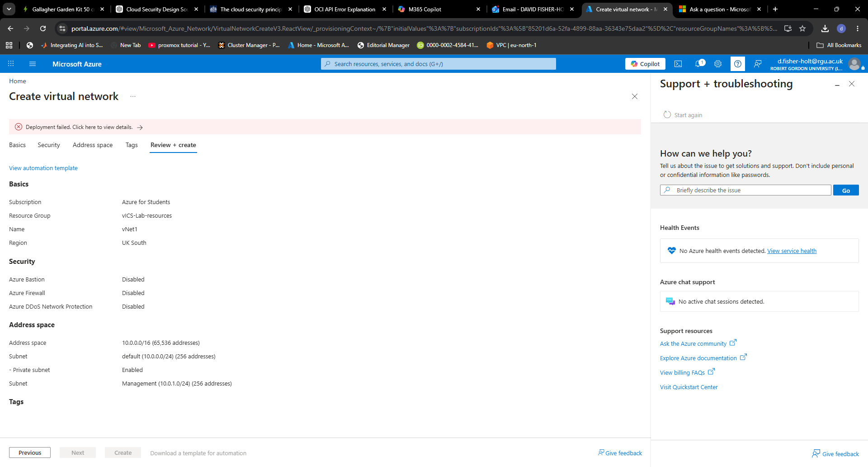Click Give feedback in the support panel footer
The image size is (868, 467).
(x=835, y=453)
